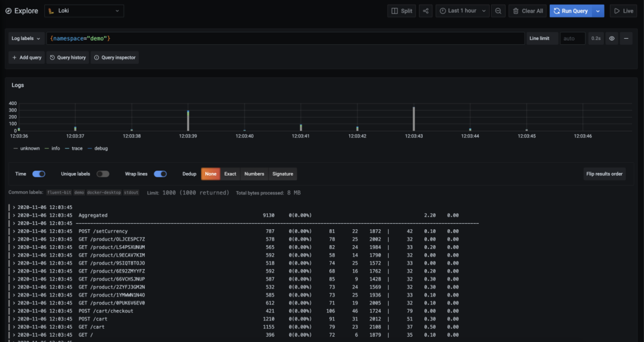The image size is (644, 342).
Task: Click the GET /product/1YMWWN1N4O log line
Action: coord(112,295)
